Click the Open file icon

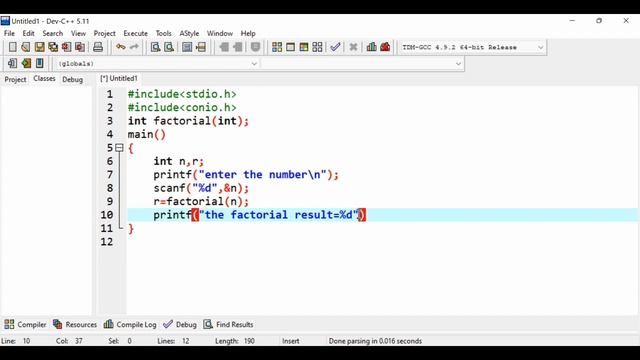pyautogui.click(x=26, y=47)
